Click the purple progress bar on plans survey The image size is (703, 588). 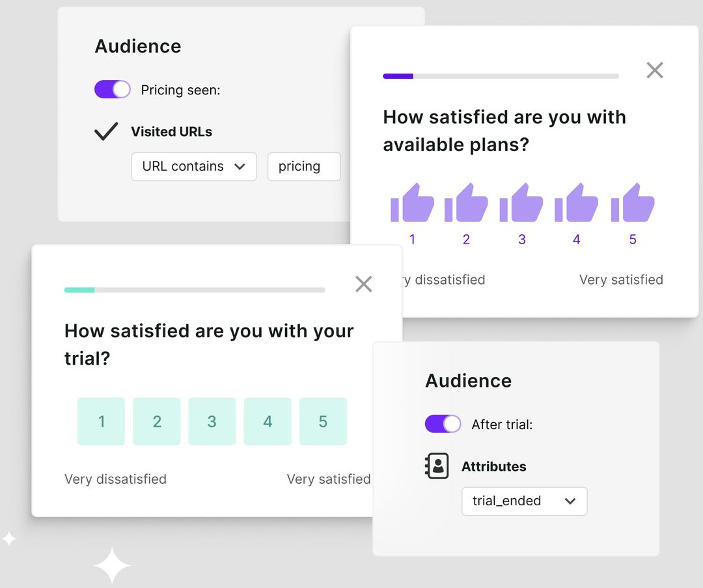coord(398,76)
